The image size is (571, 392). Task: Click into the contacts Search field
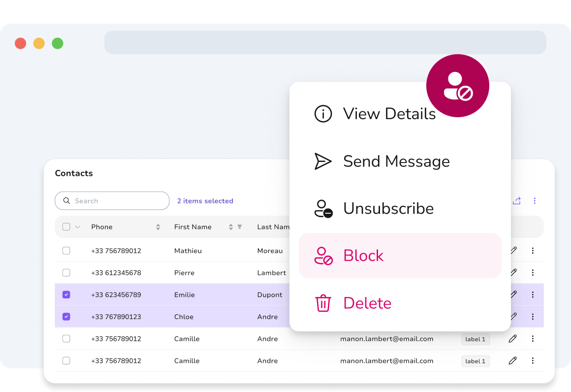click(112, 201)
